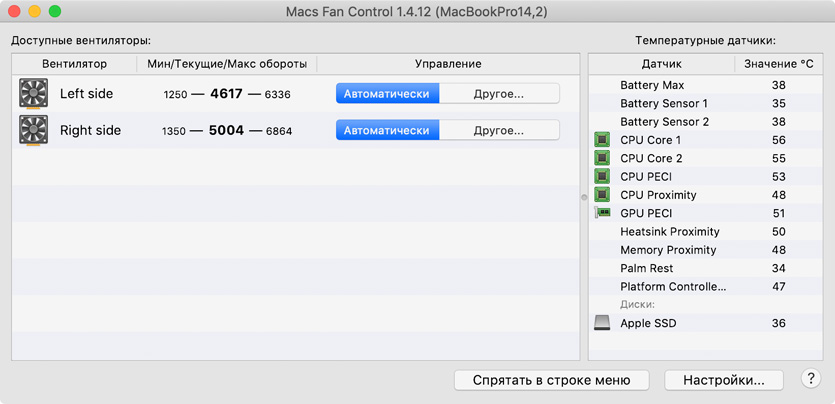Click the Датчик column header
Image resolution: width=835 pixels, height=404 pixels.
tap(661, 64)
